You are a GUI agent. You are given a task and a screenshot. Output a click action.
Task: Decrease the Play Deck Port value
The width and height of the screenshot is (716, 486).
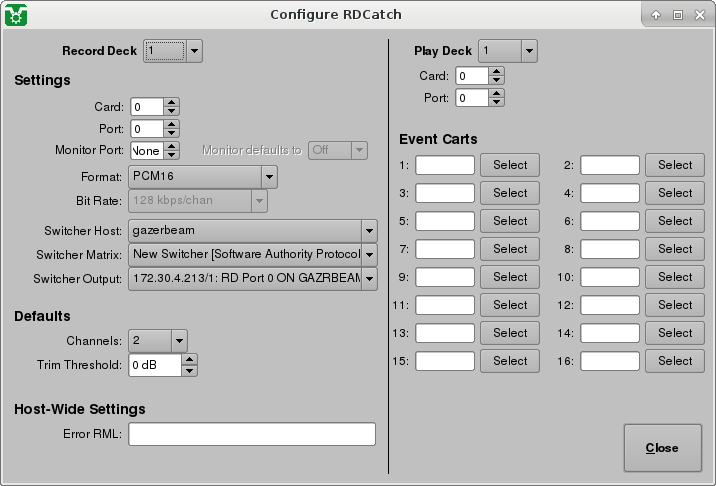(497, 102)
